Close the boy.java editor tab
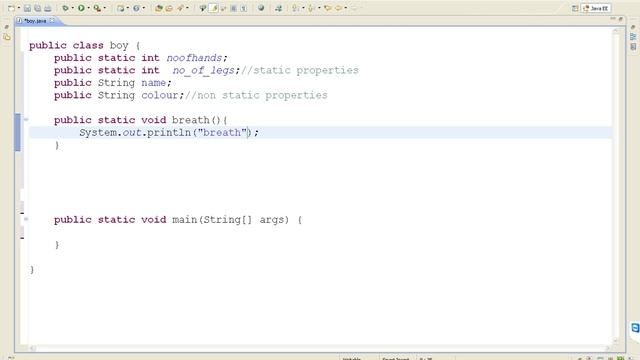 tap(52, 20)
